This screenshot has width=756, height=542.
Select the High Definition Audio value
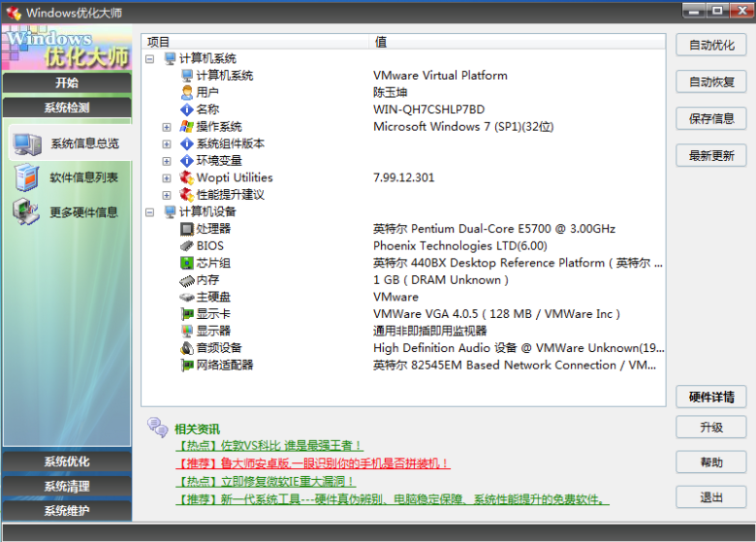coord(519,348)
